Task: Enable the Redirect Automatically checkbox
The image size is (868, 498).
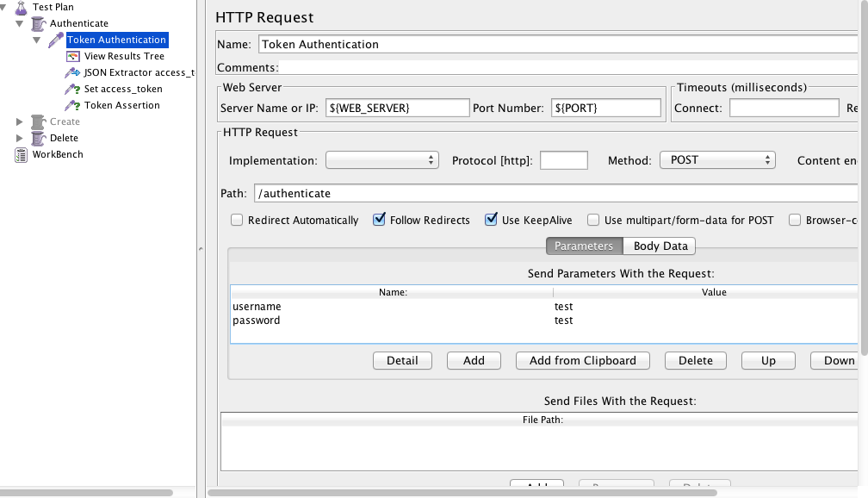Action: [x=237, y=221]
